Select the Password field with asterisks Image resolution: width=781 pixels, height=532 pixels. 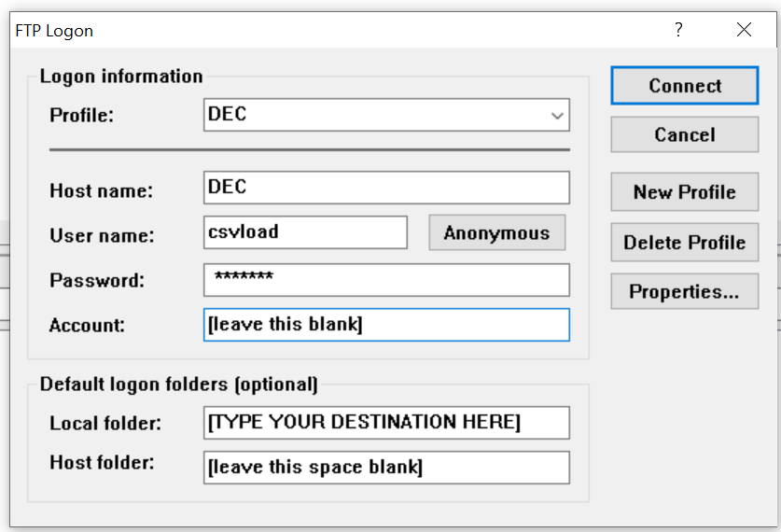click(x=385, y=279)
